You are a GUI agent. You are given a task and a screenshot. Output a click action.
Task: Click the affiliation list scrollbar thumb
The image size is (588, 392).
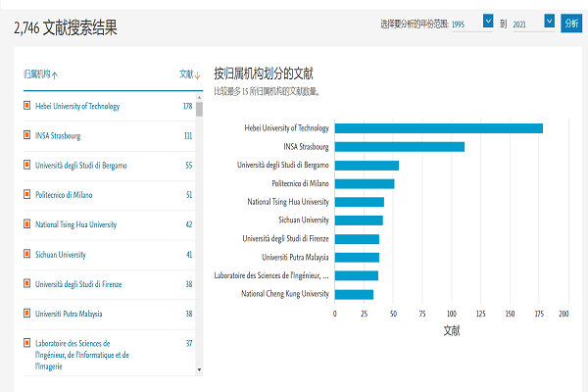click(199, 109)
